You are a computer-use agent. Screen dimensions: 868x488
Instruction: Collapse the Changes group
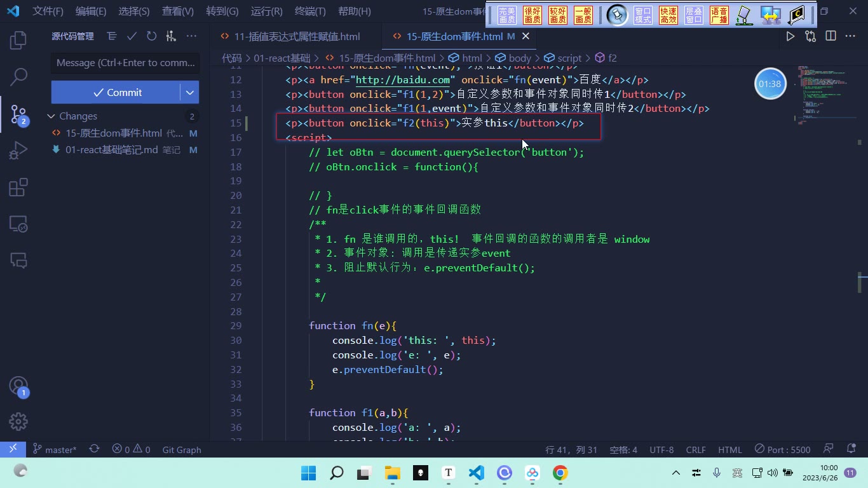click(51, 116)
